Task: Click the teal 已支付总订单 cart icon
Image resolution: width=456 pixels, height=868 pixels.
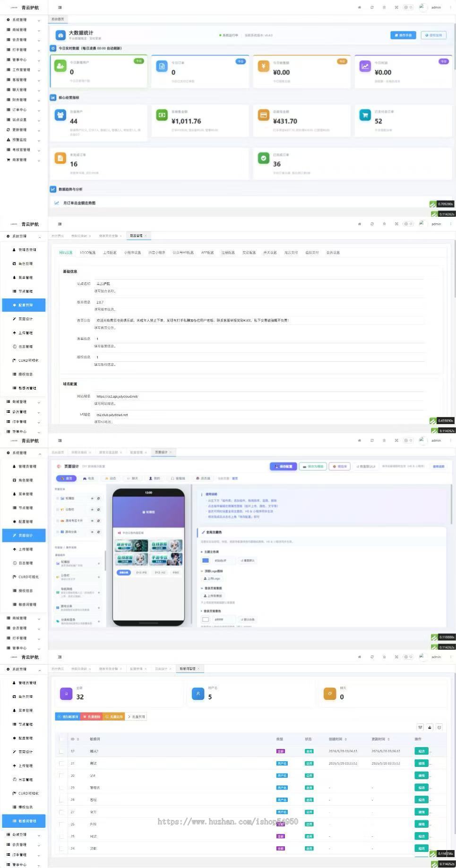Action: pyautogui.click(x=365, y=115)
